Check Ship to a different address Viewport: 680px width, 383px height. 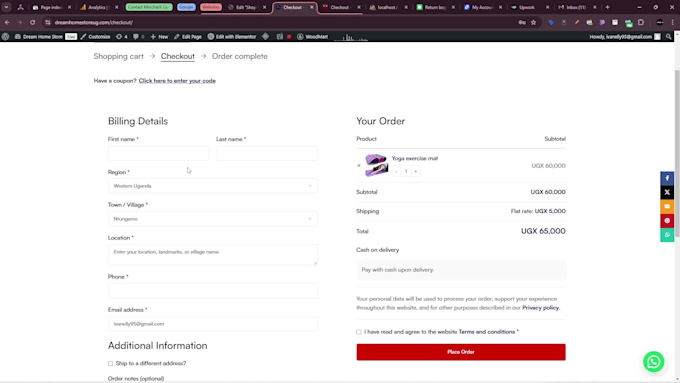tap(110, 363)
